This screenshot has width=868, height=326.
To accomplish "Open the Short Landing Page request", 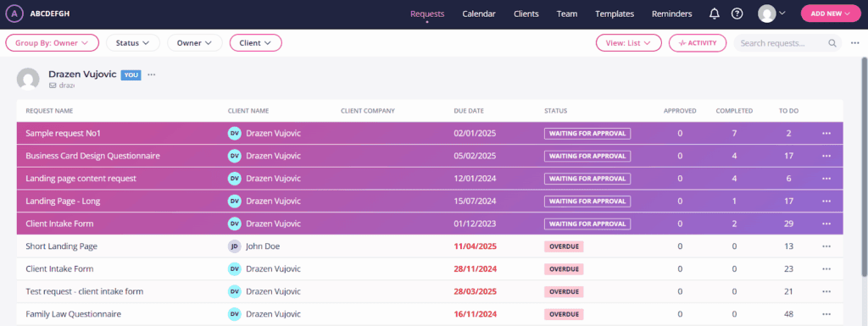I will pyautogui.click(x=61, y=246).
